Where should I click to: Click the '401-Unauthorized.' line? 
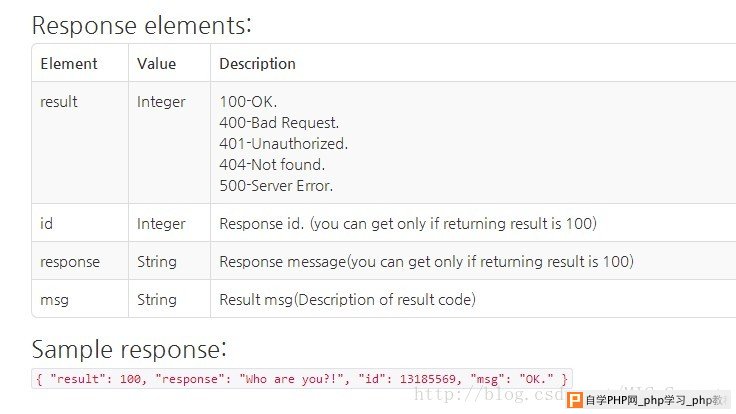click(x=284, y=144)
